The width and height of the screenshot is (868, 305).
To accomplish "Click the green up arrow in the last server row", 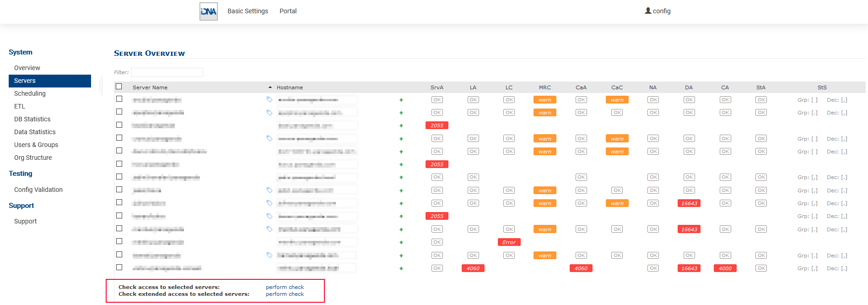I will pos(401,269).
